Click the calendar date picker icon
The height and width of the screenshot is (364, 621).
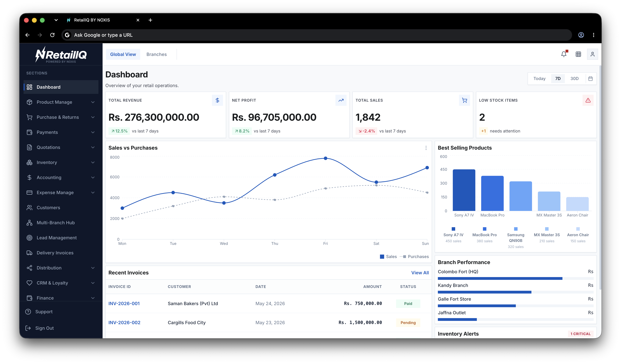pyautogui.click(x=591, y=79)
